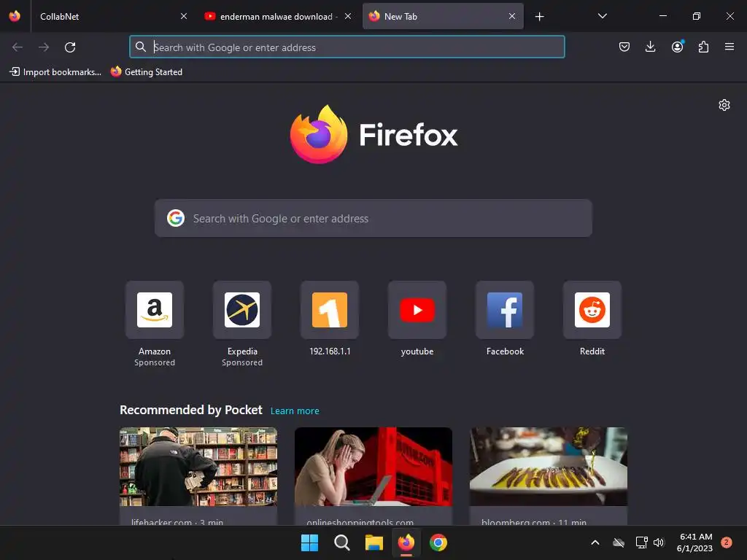Click the OneDrive cloud tray icon
This screenshot has width=747, height=560.
[619, 542]
